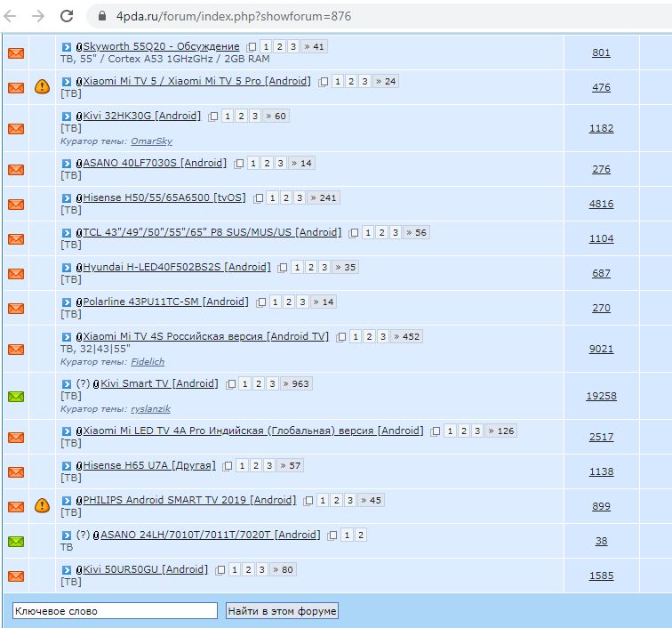Open the Hisense H50/55/65A6500 [tvOS] topic
672x628 pixels.
pyautogui.click(x=164, y=197)
